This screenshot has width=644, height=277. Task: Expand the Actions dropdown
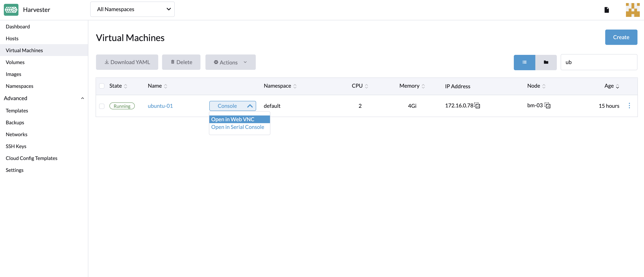point(230,62)
